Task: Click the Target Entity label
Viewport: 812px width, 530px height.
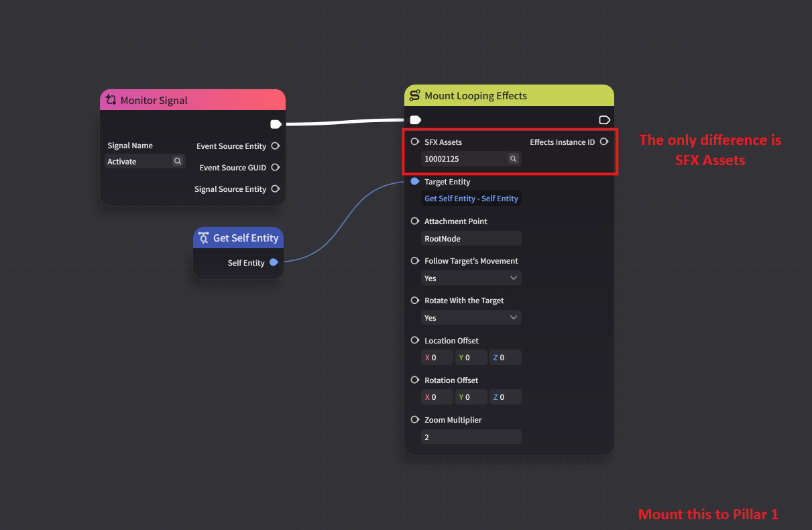Action: (x=447, y=181)
